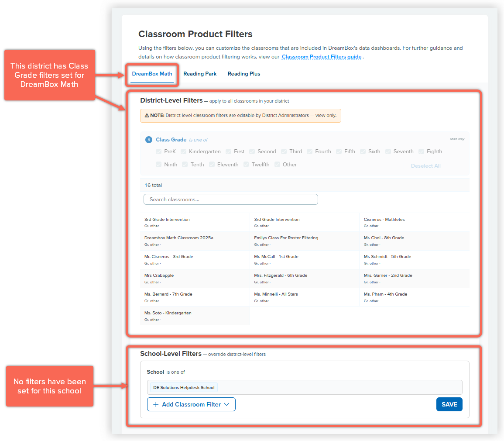The width and height of the screenshot is (504, 441).
Task: Toggle the Fourth grade checkbox
Action: [x=309, y=152]
